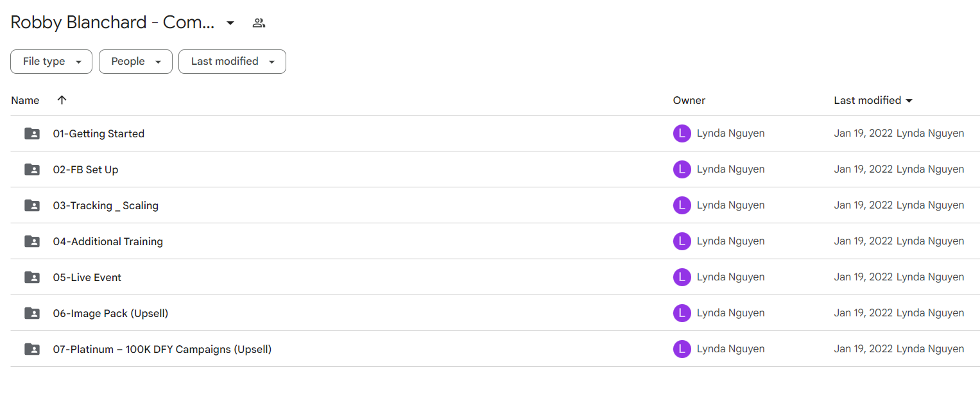Click Lynda Nguyen avatar in 01-Getting Started row

(682, 133)
